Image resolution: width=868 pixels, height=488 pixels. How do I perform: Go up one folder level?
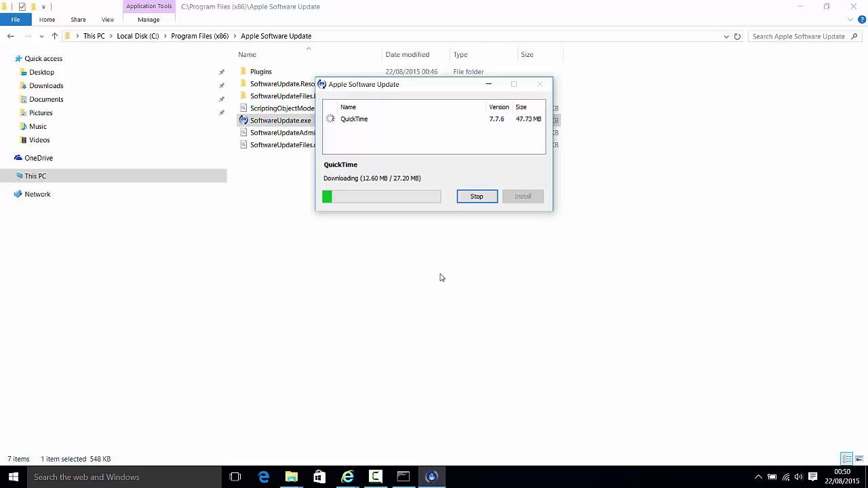coord(55,36)
